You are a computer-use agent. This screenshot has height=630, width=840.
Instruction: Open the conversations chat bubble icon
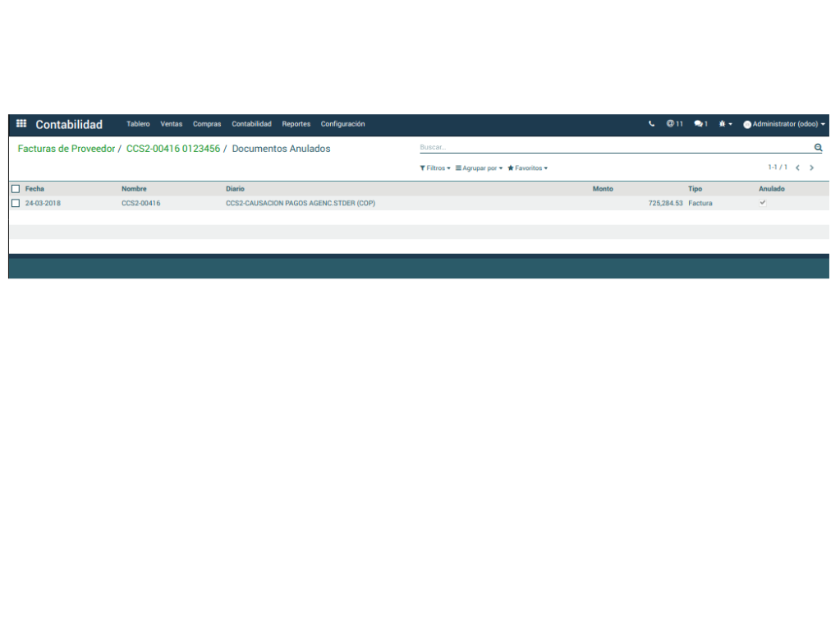(x=700, y=124)
